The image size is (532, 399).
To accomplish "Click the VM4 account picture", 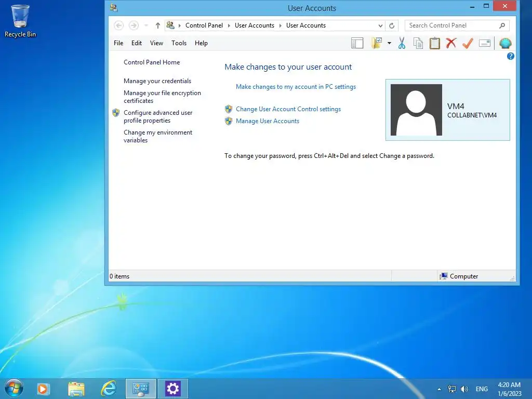I will pos(416,110).
